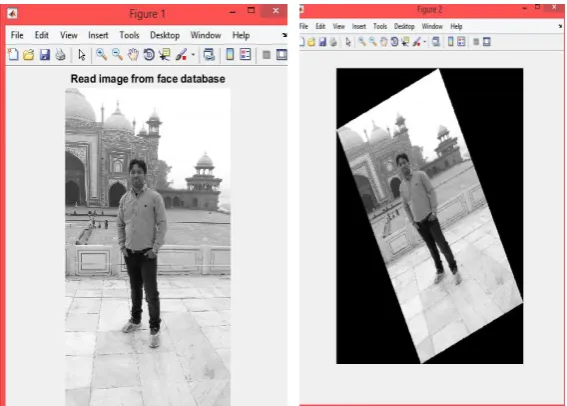Open Insert menu in Figure 2
The image size is (567, 406).
click(359, 26)
